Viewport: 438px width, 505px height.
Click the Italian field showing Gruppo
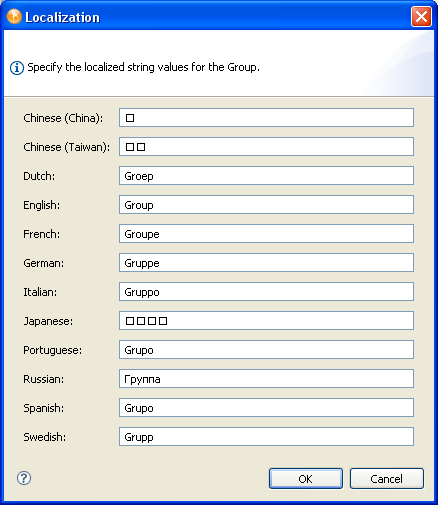[266, 291]
